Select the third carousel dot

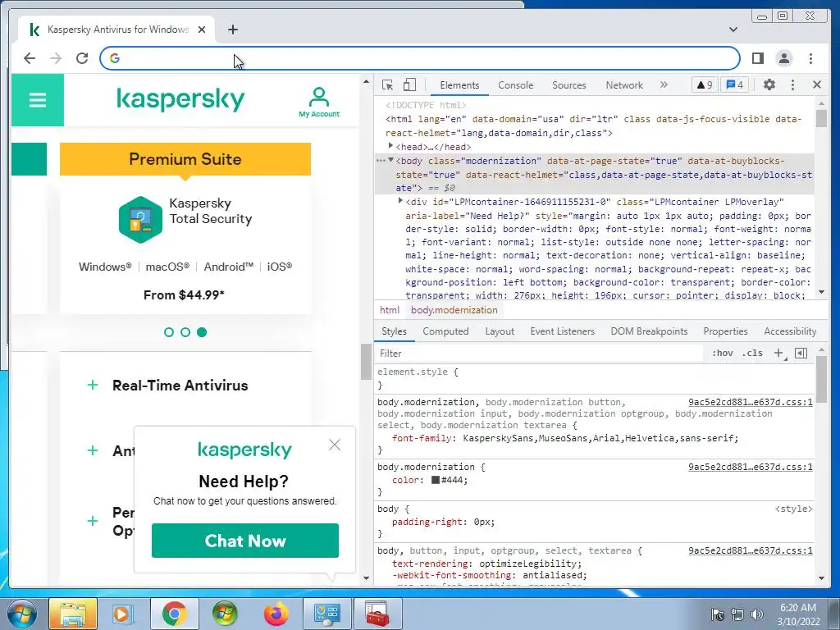point(202,332)
